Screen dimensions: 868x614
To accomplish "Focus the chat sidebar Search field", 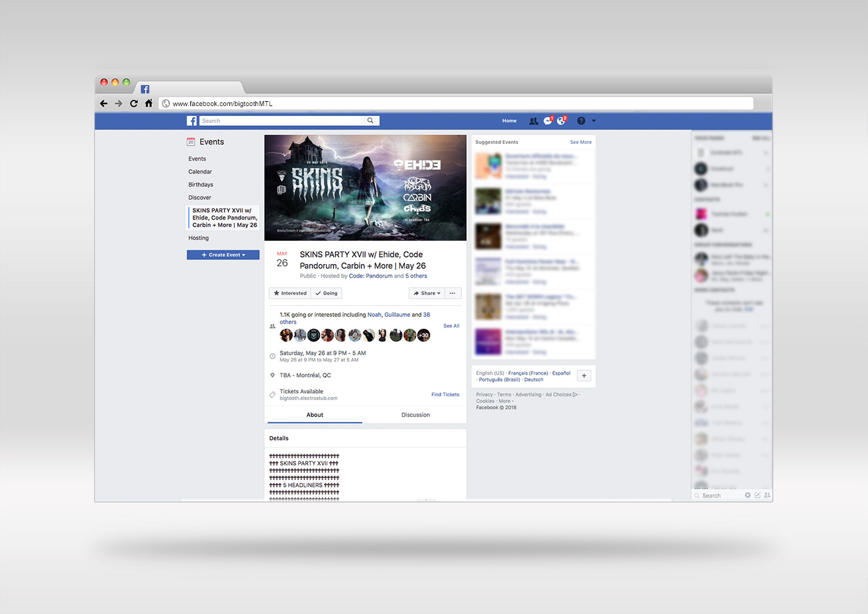I will coord(717,496).
